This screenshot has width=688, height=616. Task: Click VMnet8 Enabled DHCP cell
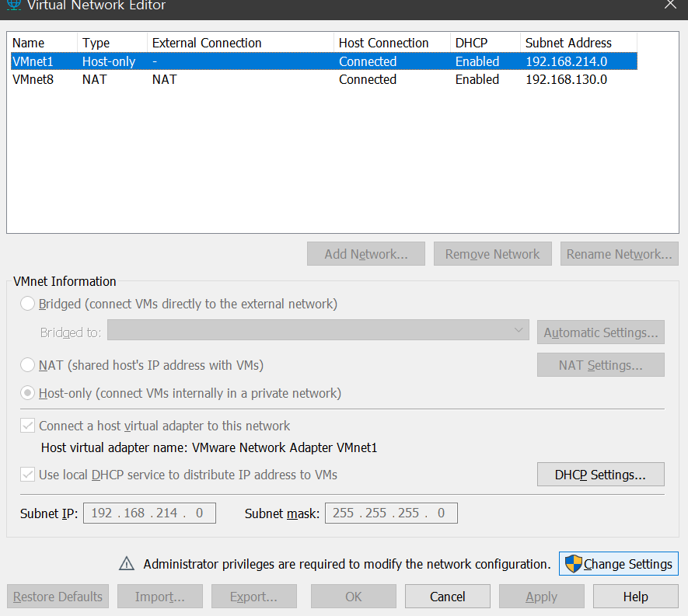(x=477, y=79)
